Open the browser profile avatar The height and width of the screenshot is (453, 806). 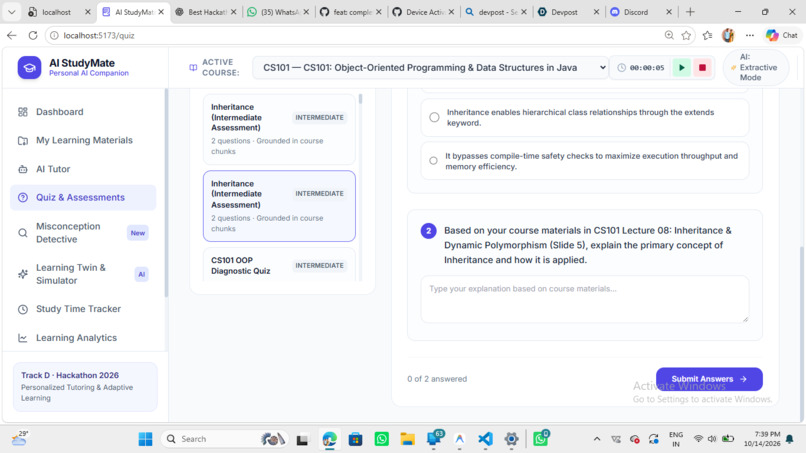pyautogui.click(x=728, y=35)
